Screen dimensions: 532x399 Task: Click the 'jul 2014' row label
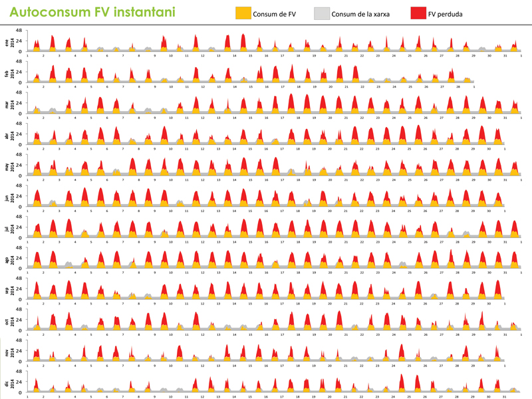pyautogui.click(x=9, y=228)
